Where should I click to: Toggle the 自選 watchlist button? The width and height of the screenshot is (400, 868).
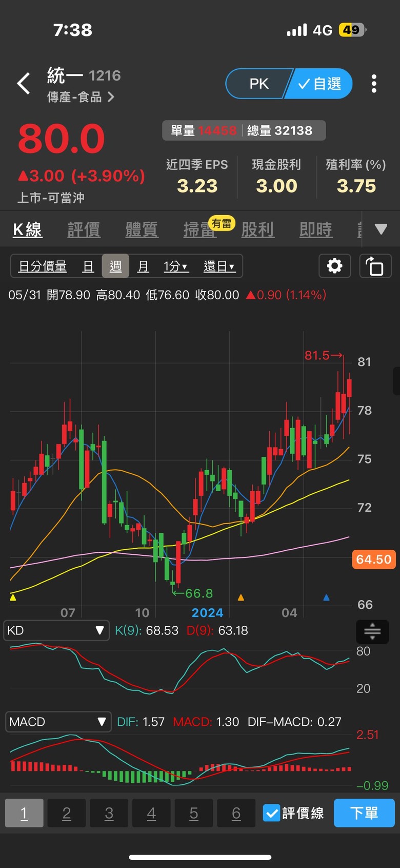(319, 84)
